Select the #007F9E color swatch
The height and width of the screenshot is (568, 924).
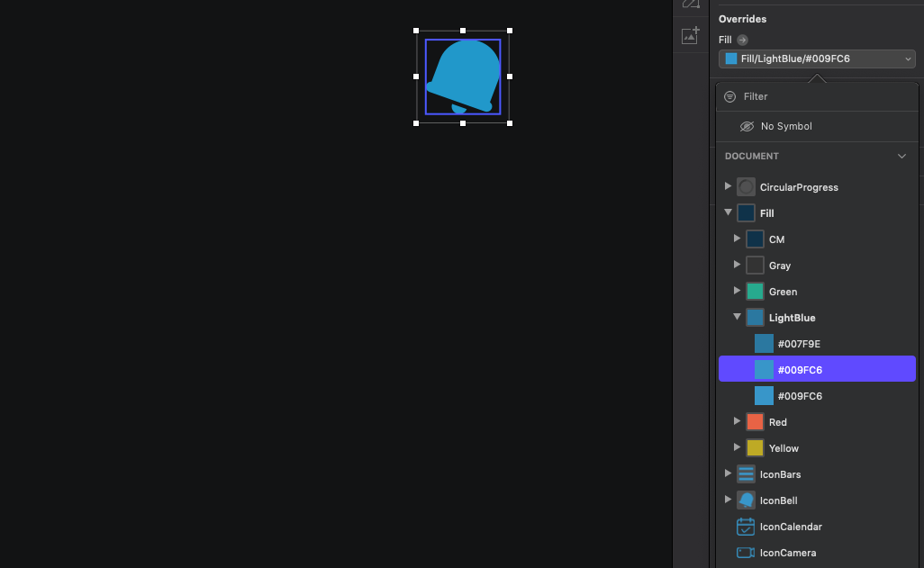coord(764,344)
